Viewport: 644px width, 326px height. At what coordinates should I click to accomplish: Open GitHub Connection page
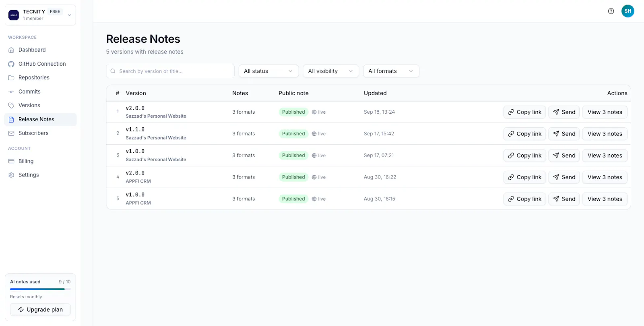[40, 64]
